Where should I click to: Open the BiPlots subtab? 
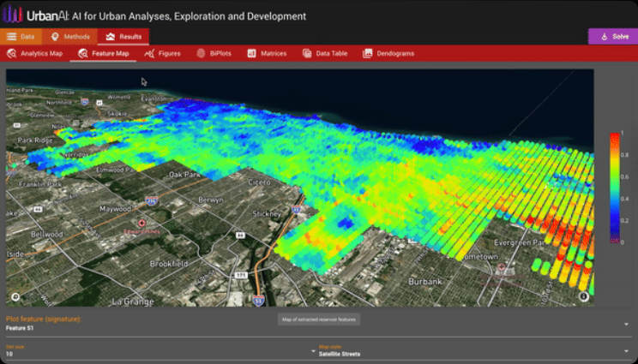pos(214,53)
